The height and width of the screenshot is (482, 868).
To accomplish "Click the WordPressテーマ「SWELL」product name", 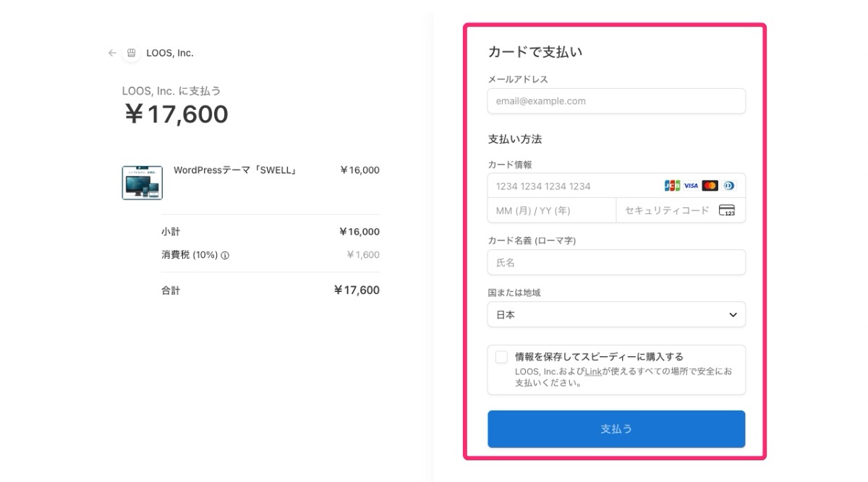I will pos(237,170).
